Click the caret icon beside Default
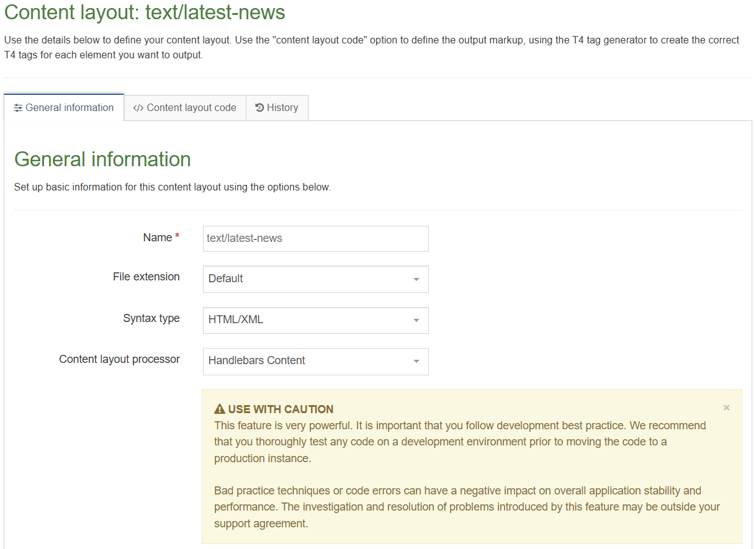756x549 pixels. point(416,279)
